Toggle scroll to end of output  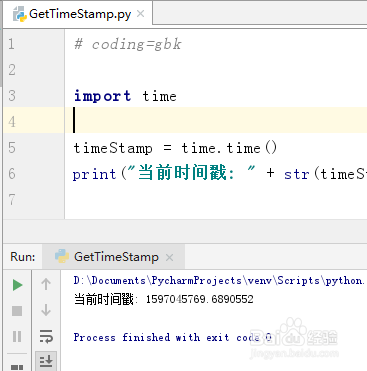point(46,361)
